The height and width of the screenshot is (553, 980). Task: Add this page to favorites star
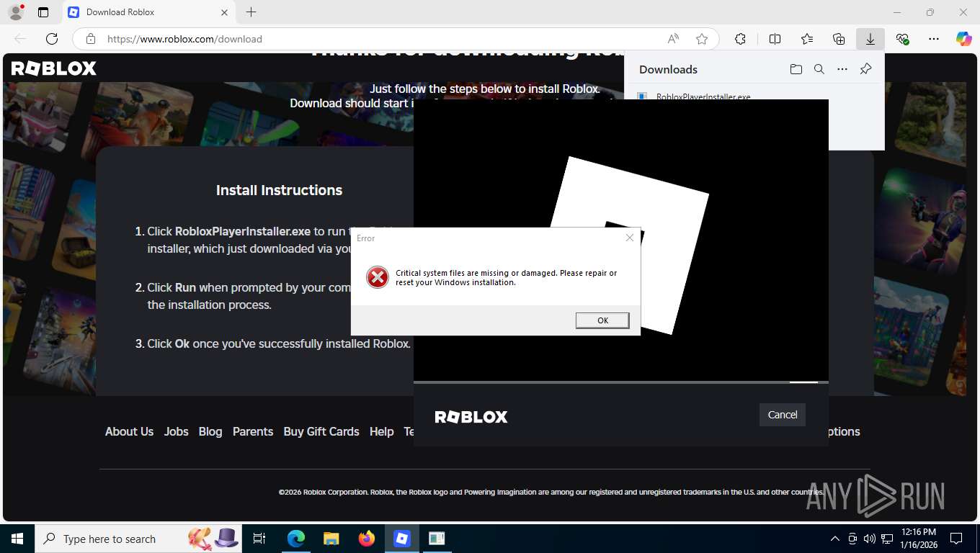[x=702, y=39]
